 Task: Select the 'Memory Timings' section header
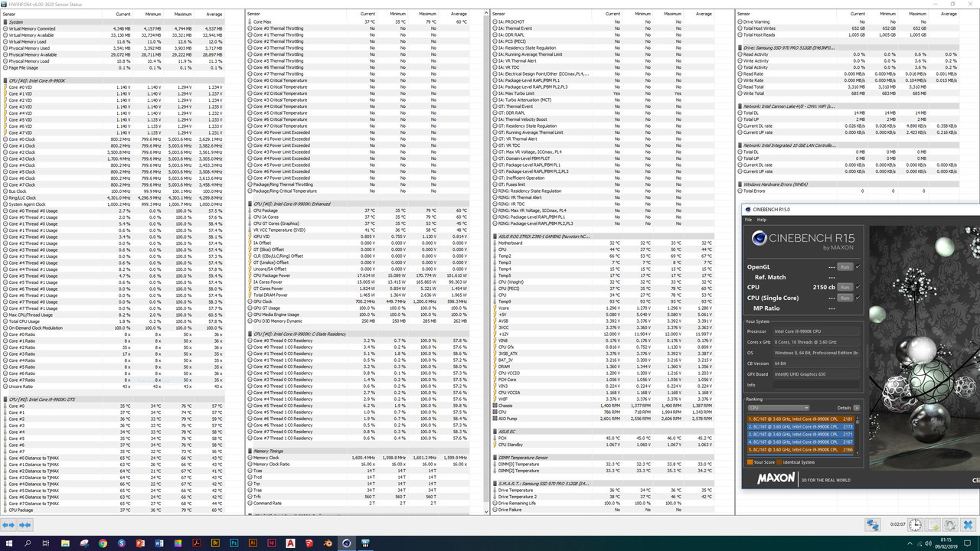point(357,451)
